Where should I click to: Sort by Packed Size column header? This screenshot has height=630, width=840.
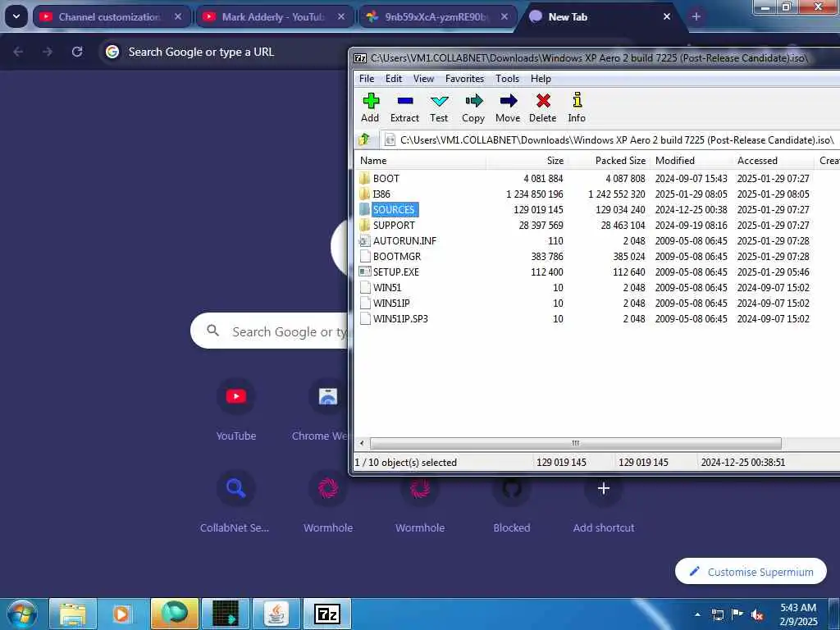(608, 161)
